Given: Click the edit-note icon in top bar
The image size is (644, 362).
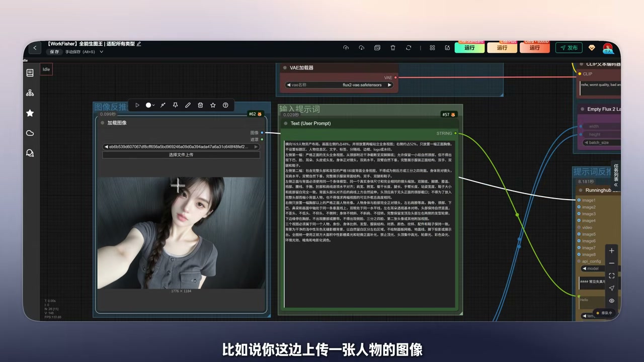Looking at the screenshot, I should pos(447,48).
